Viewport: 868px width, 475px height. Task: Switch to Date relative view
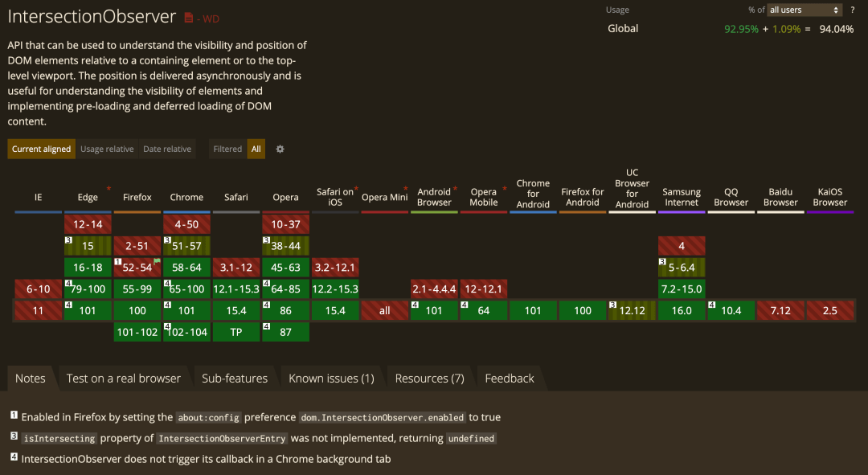click(167, 149)
